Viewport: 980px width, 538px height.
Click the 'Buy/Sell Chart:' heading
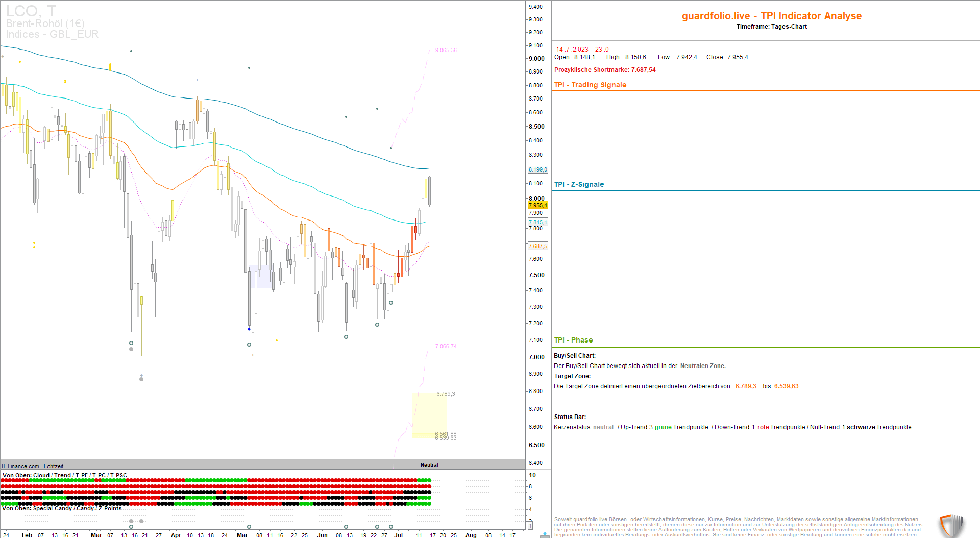point(575,356)
